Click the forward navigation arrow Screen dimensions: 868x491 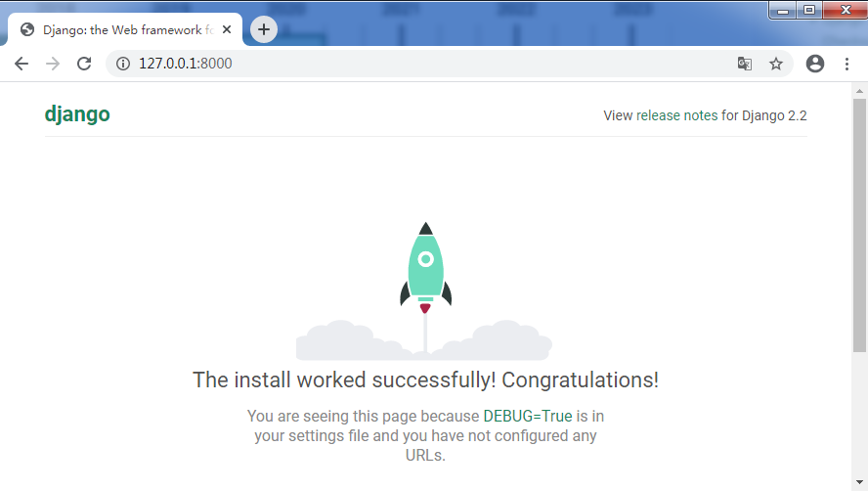tap(53, 64)
